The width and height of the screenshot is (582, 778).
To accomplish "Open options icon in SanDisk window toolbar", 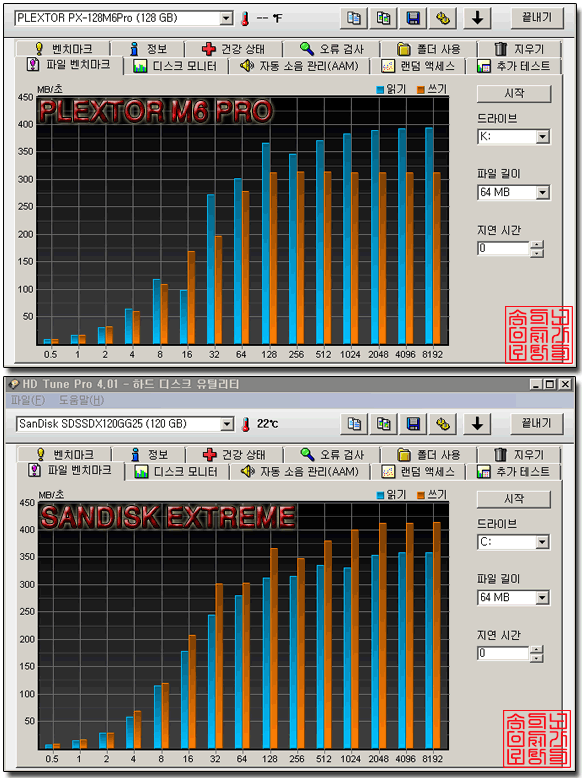I will coord(443,424).
